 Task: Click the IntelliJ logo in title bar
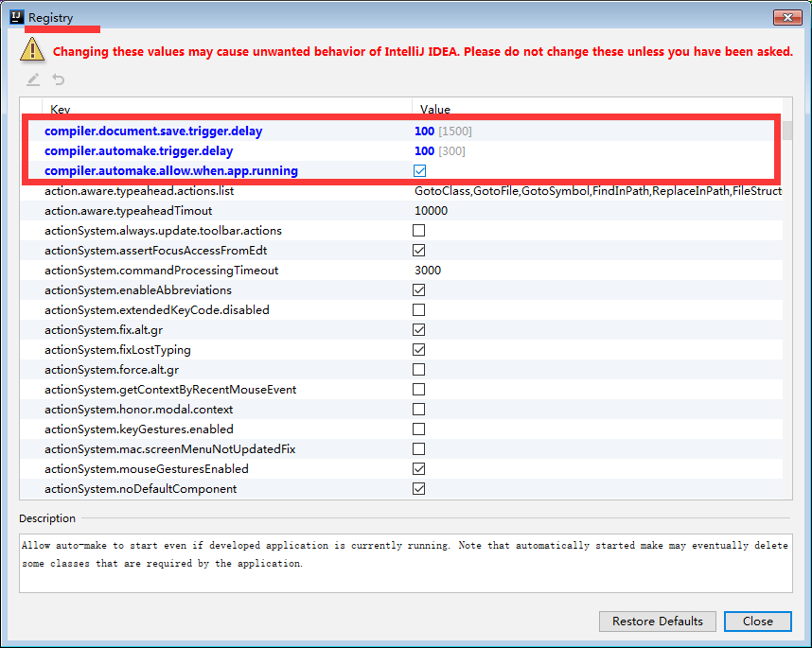16,18
